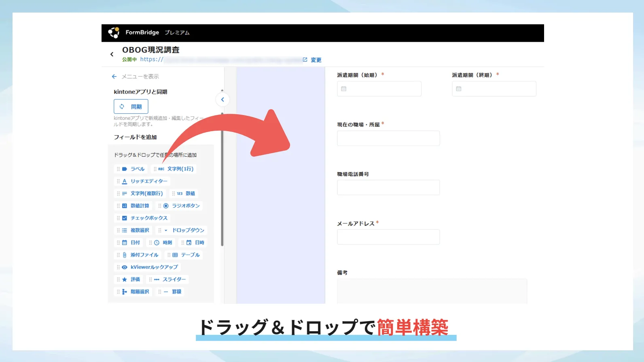Click the sync button for kintone app
644x362 pixels.
(131, 106)
